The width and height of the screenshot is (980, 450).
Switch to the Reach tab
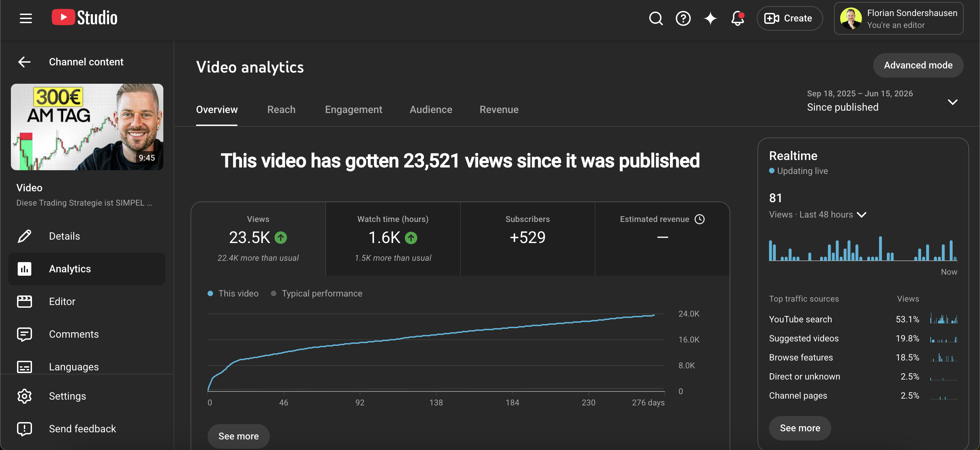(281, 110)
